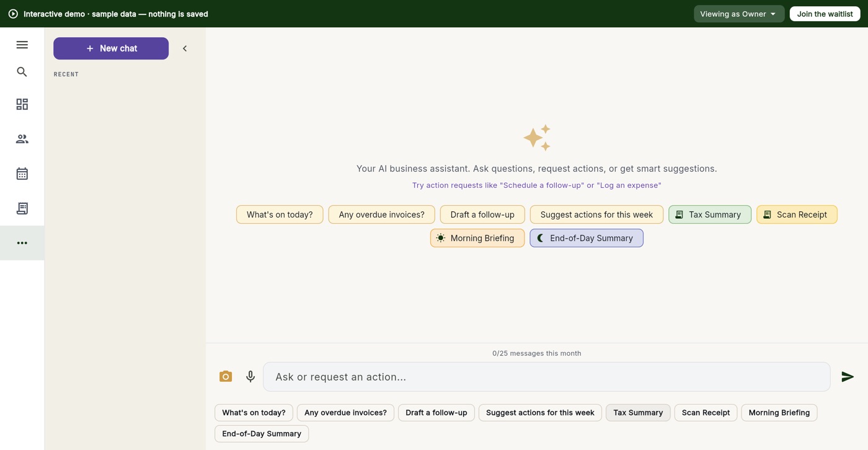Click bottom "Draft a follow-up" quick reply

[x=436, y=413]
